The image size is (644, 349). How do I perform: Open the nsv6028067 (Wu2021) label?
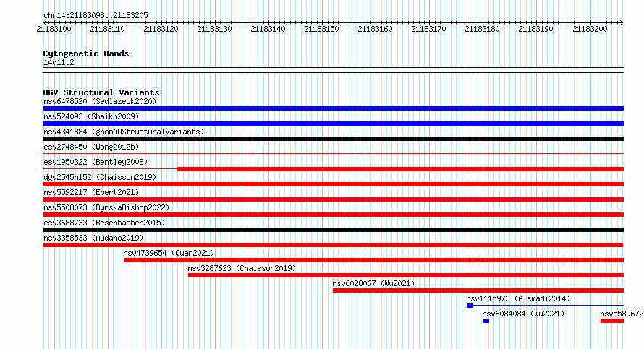click(x=373, y=283)
